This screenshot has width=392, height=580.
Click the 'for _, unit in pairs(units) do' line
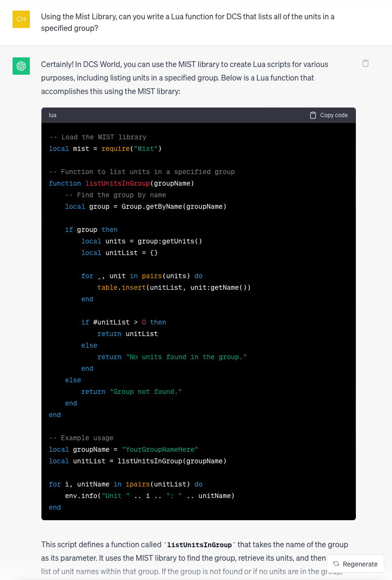point(142,276)
